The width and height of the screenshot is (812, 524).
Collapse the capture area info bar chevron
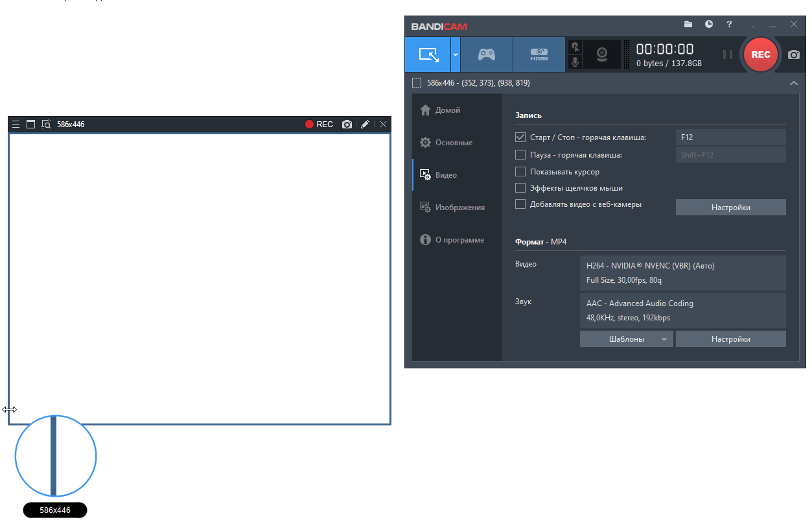pyautogui.click(x=793, y=83)
